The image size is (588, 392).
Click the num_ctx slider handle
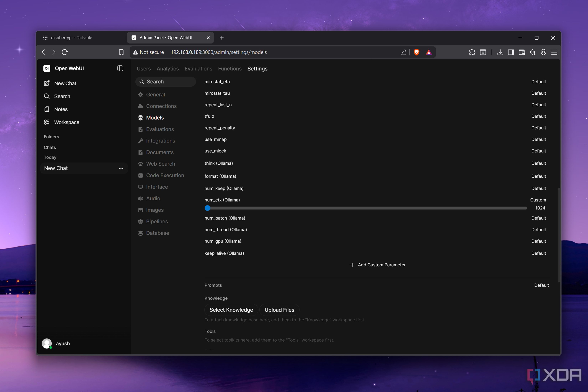tap(207, 208)
